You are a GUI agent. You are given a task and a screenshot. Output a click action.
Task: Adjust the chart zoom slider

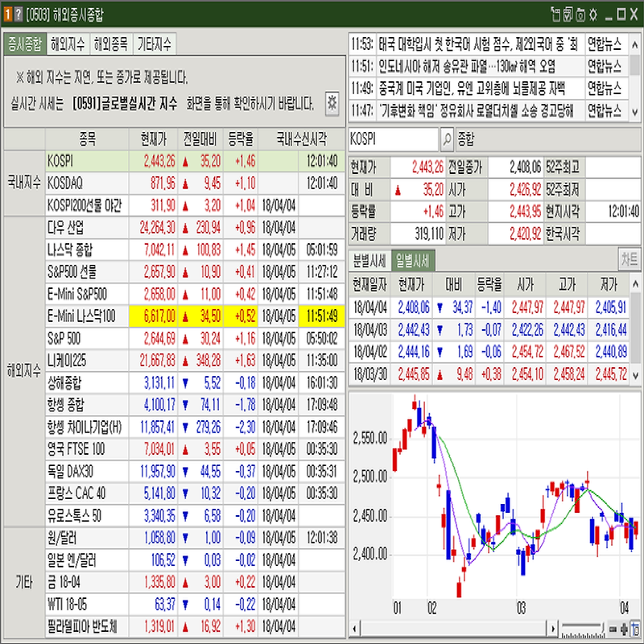coord(583,630)
